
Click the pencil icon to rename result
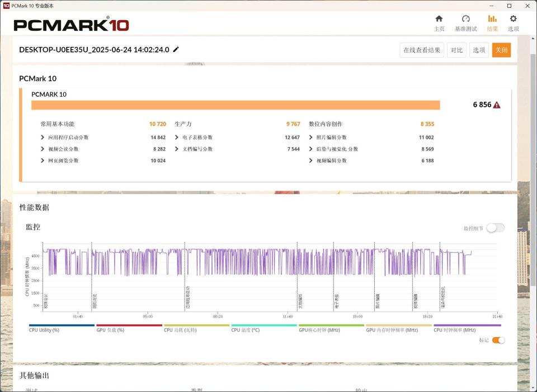176,49
